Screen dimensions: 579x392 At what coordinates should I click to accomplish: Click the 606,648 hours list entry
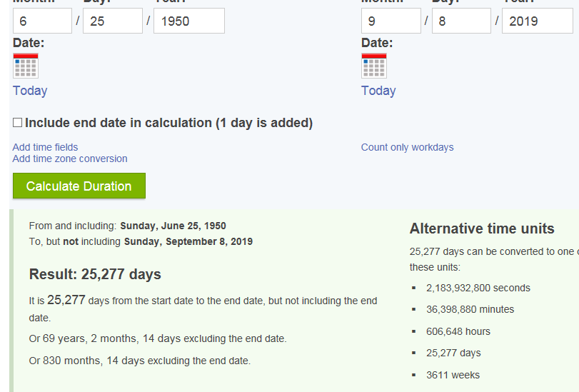458,331
